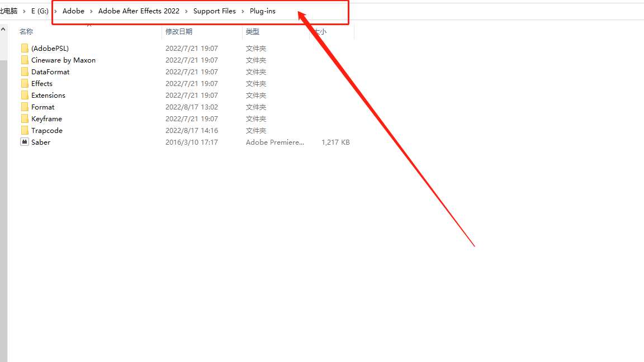Go to the E (G:) drive breadcrumb
This screenshot has width=644, height=362.
(40, 11)
